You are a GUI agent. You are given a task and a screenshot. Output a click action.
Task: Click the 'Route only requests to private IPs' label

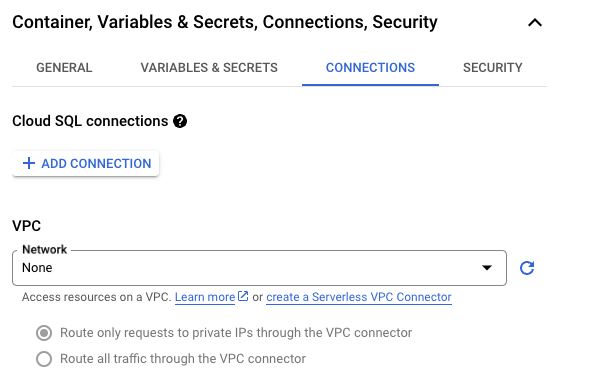point(236,333)
